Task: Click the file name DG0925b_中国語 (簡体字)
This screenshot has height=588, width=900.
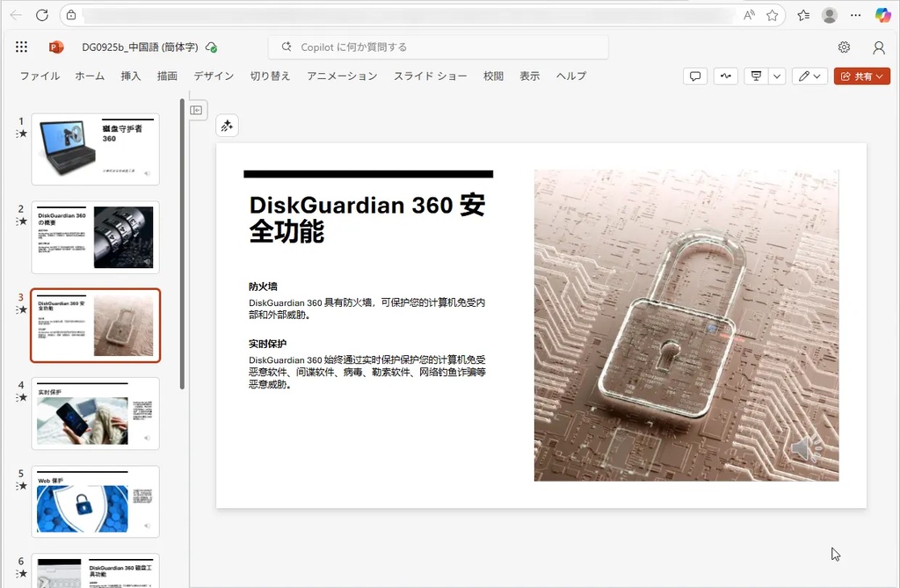Action: click(x=140, y=47)
